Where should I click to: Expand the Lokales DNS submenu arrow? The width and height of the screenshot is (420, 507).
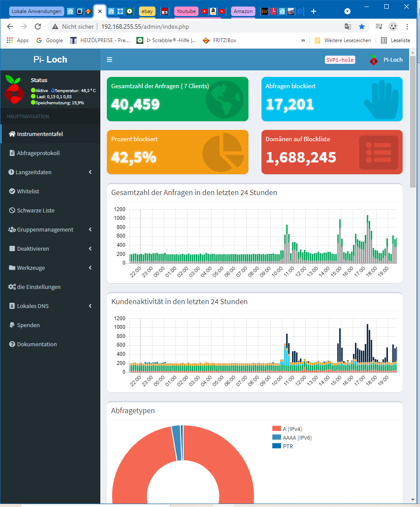pos(90,305)
